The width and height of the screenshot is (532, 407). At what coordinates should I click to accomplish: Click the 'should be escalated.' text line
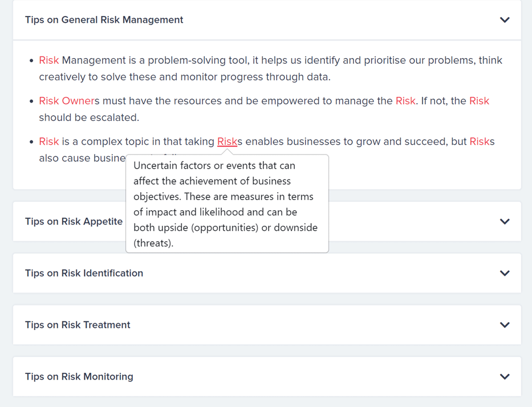(89, 117)
